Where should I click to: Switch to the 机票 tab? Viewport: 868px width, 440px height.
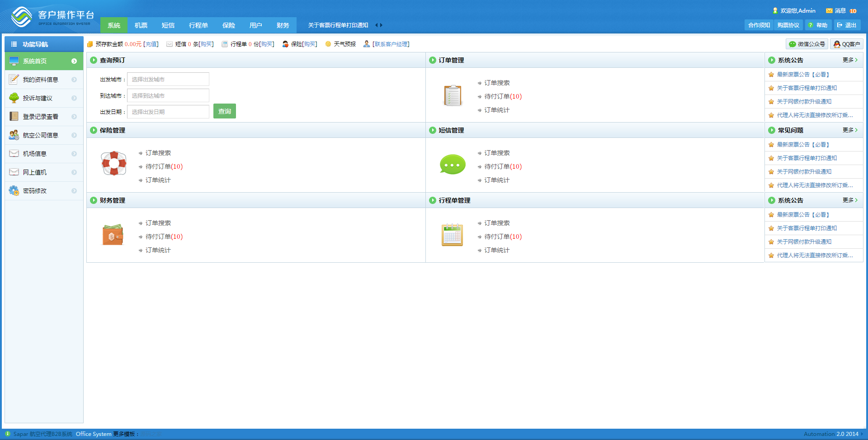point(141,25)
